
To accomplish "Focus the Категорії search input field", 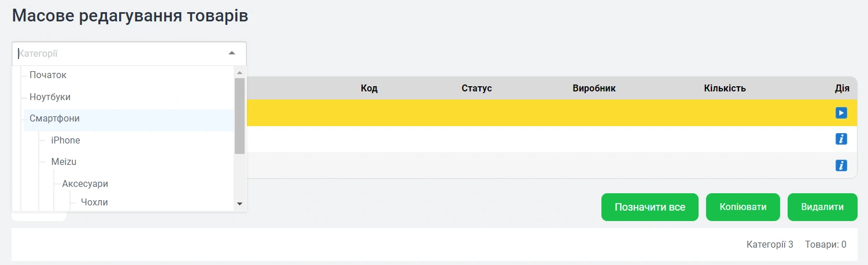I will (116, 53).
